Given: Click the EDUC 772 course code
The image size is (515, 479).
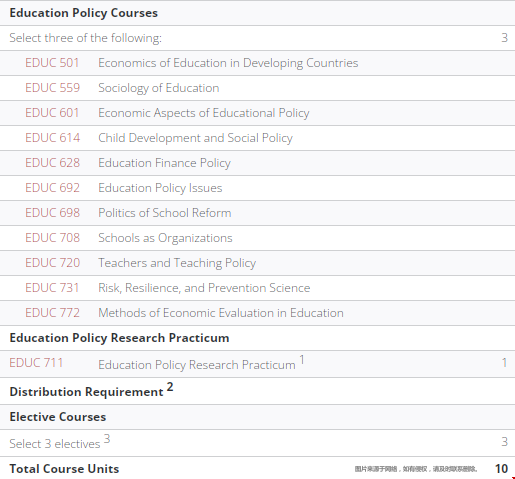Looking at the screenshot, I should [52, 313].
